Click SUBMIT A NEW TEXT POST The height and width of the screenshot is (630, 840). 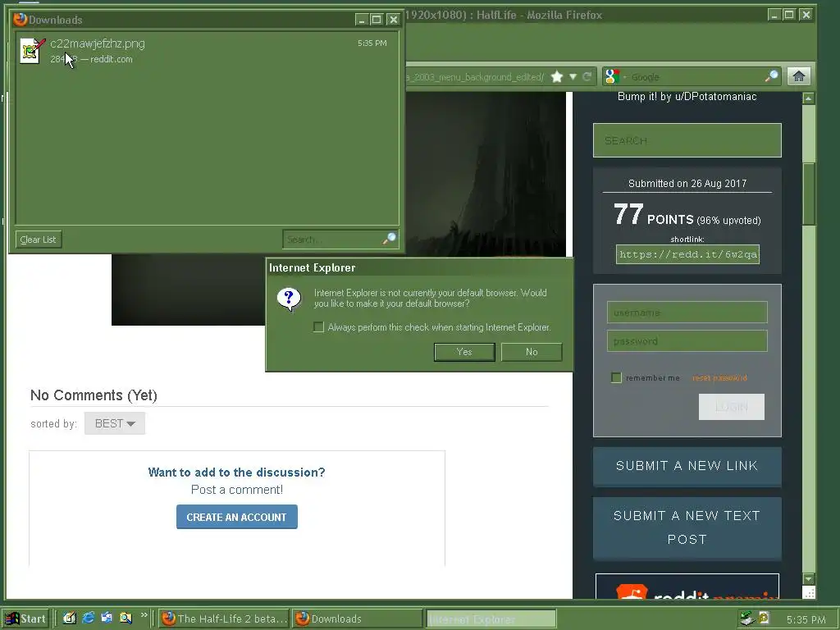point(687,527)
